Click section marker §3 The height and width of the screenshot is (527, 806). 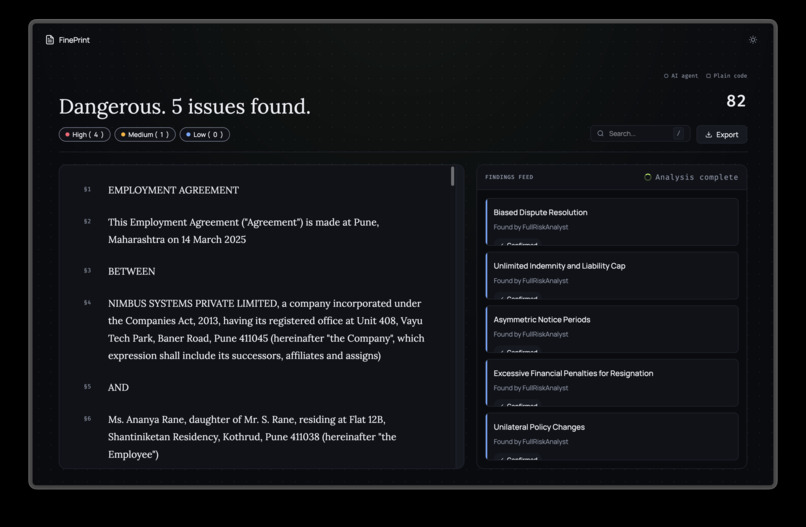[87, 271]
